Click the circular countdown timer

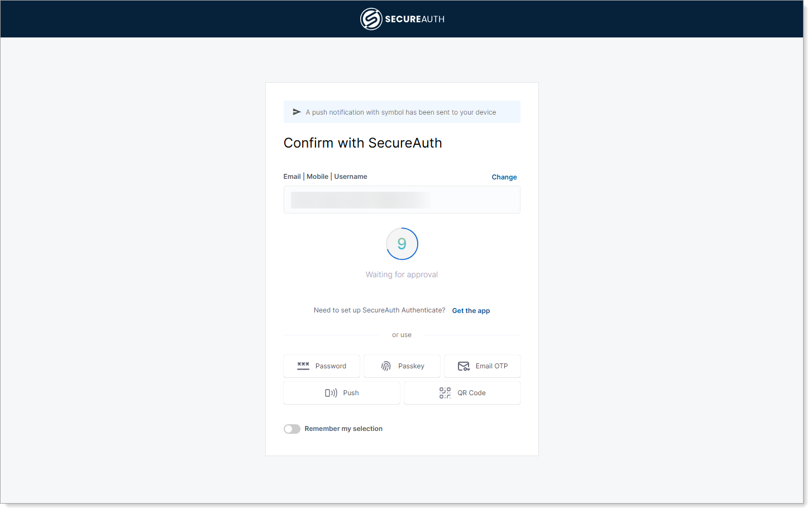(402, 244)
